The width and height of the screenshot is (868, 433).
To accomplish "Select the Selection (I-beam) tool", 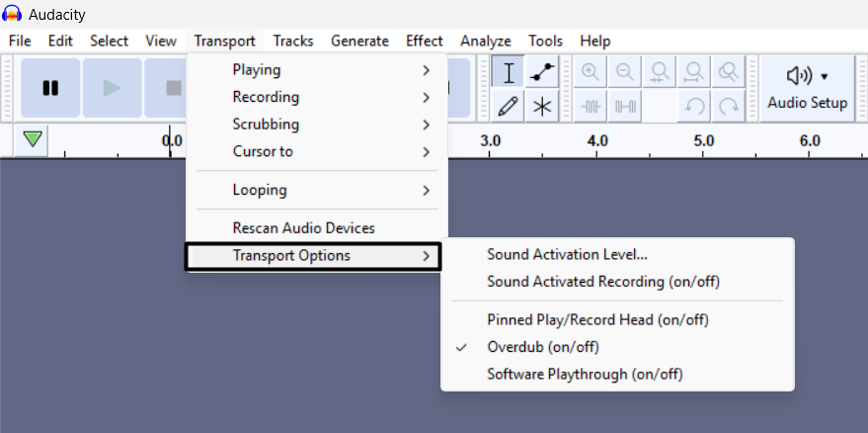I will pos(509,72).
